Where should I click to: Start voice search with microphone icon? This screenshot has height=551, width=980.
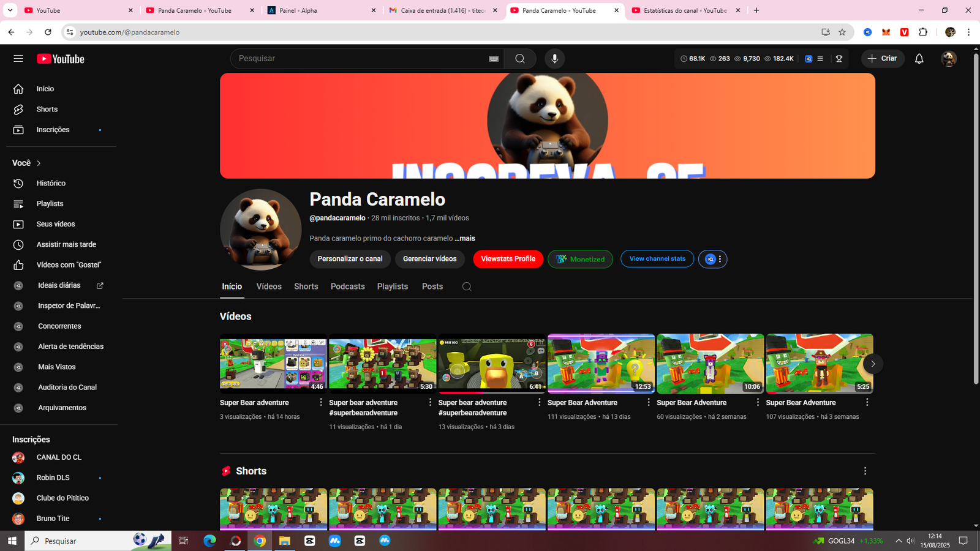tap(555, 59)
